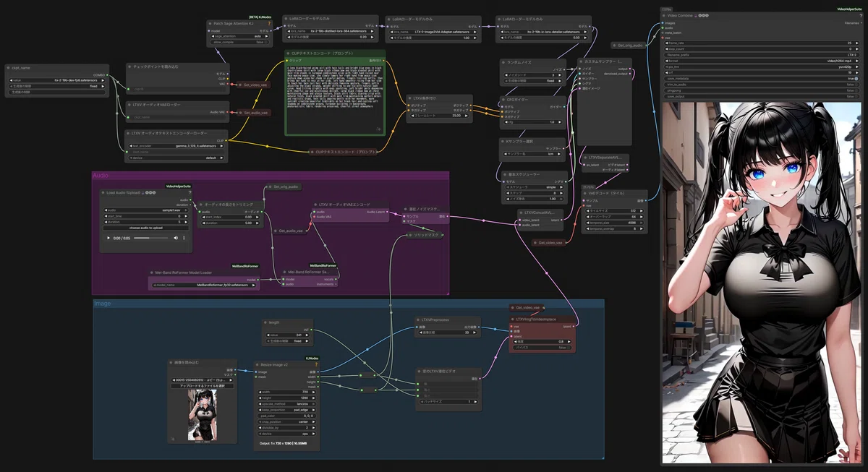Collapse the Video Combine node dot
Viewport: 868px width, 472px height.
click(663, 15)
